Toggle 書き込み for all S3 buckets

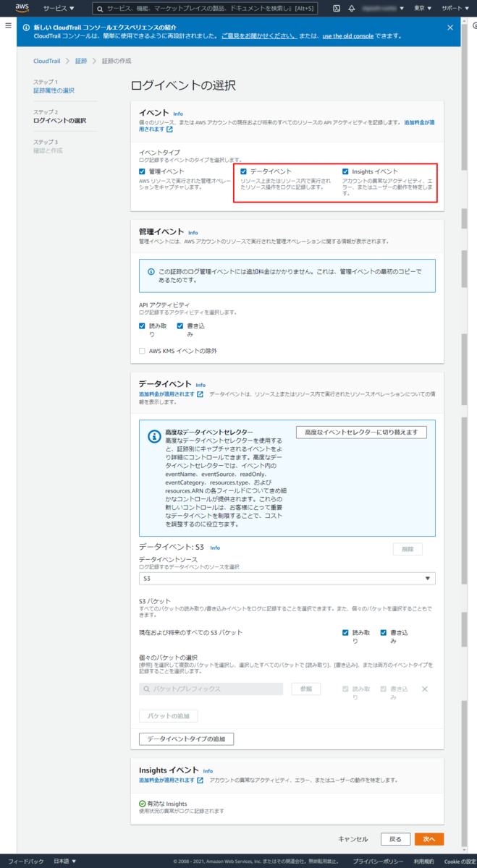(x=384, y=632)
